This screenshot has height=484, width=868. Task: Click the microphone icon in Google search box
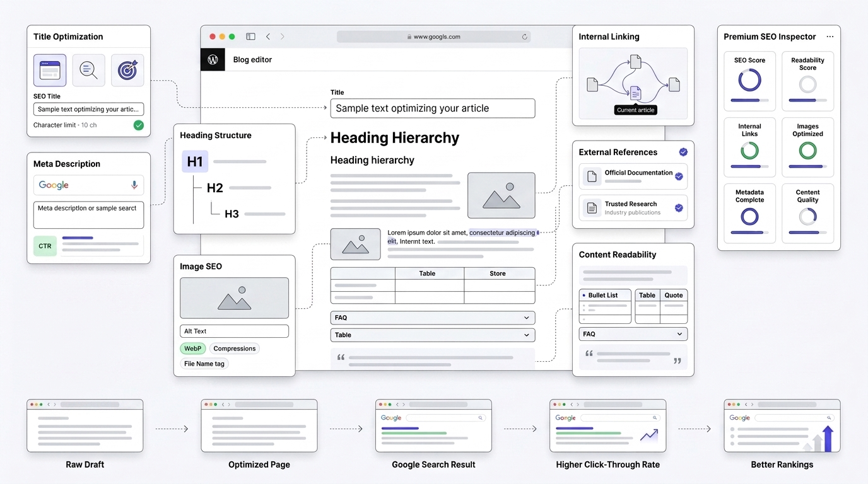pyautogui.click(x=134, y=185)
